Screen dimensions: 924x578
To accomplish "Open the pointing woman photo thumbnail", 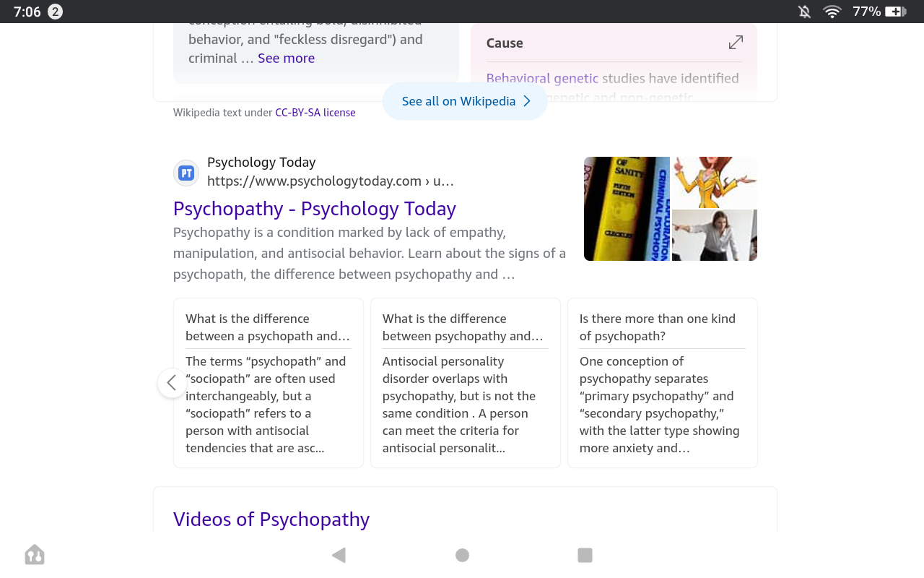I will pos(715,236).
